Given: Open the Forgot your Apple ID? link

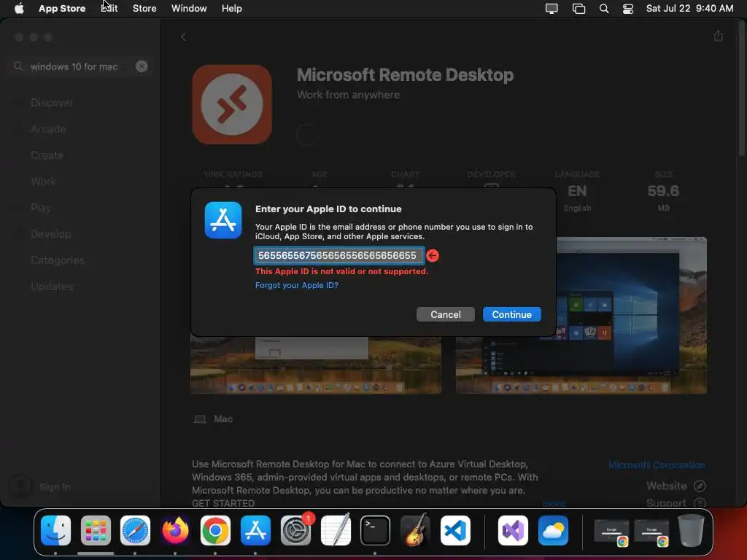Looking at the screenshot, I should click(297, 285).
